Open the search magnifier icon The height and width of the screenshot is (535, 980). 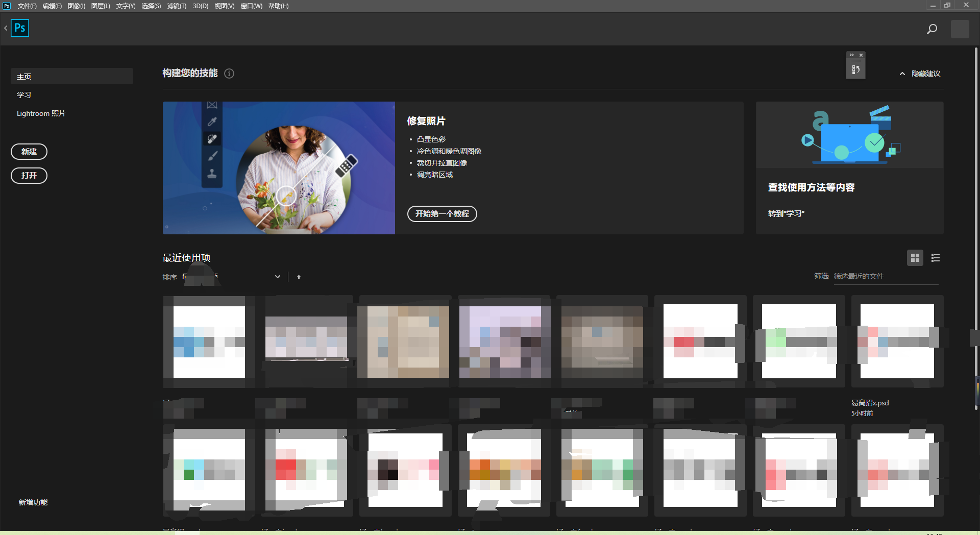click(x=932, y=29)
